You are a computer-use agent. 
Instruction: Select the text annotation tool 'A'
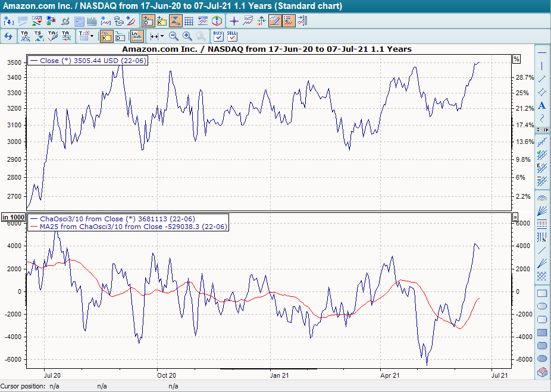coord(542,105)
